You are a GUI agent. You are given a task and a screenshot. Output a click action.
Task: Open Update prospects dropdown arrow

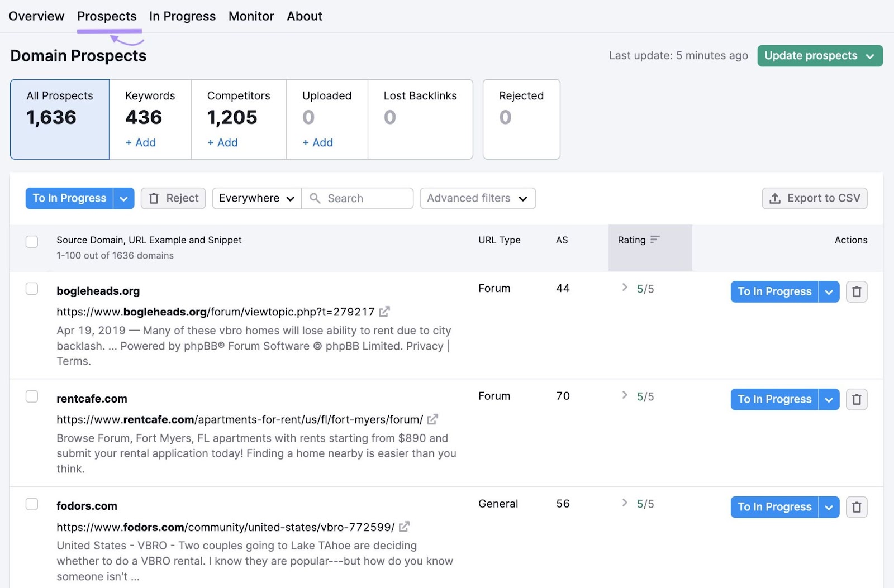pos(870,56)
